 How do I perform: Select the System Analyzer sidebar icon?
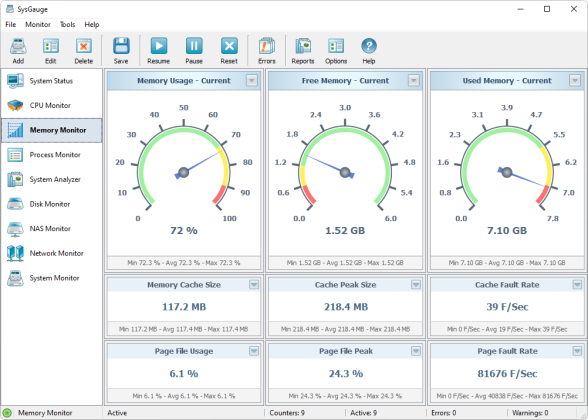(x=15, y=179)
